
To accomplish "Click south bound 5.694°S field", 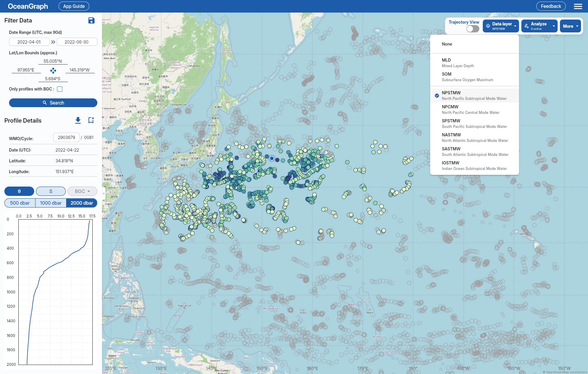I will click(x=53, y=79).
